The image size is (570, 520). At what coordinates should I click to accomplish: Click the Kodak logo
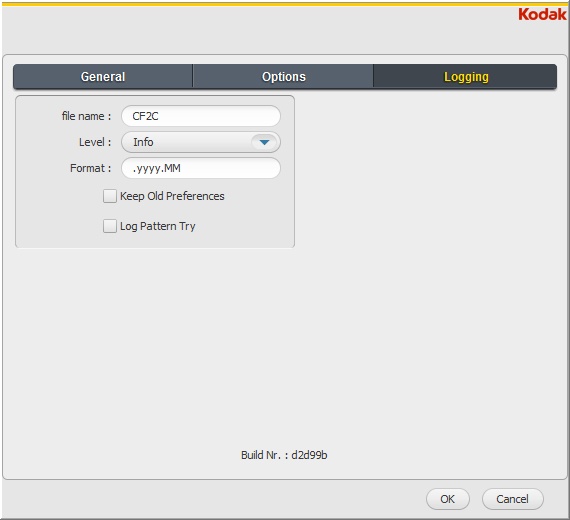point(542,15)
